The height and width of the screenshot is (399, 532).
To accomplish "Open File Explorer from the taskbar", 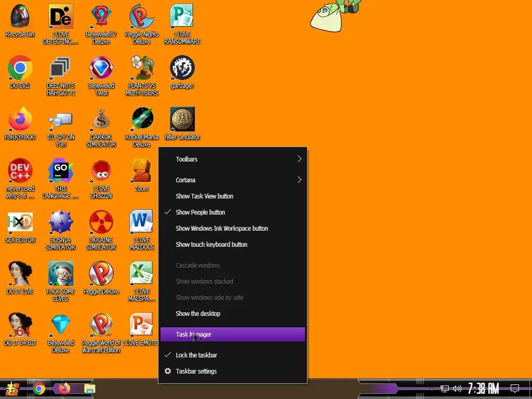I will [x=89, y=389].
